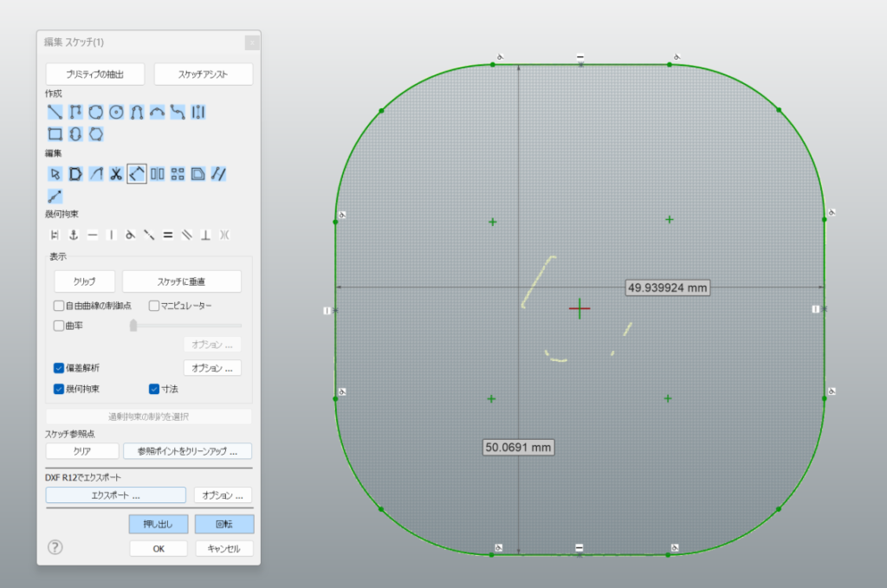Apply the Perpendicular constraint icon
The height and width of the screenshot is (588, 887).
(x=205, y=235)
